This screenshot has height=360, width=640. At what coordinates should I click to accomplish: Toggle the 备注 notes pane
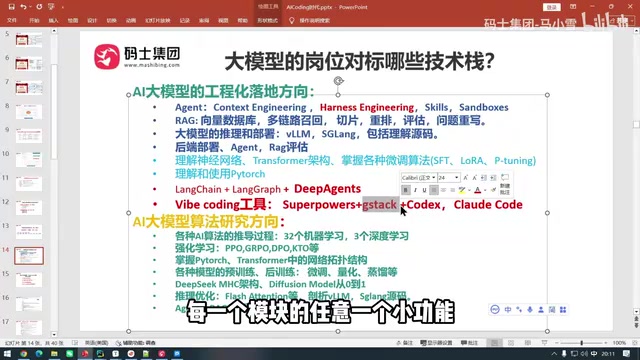pos(404,343)
